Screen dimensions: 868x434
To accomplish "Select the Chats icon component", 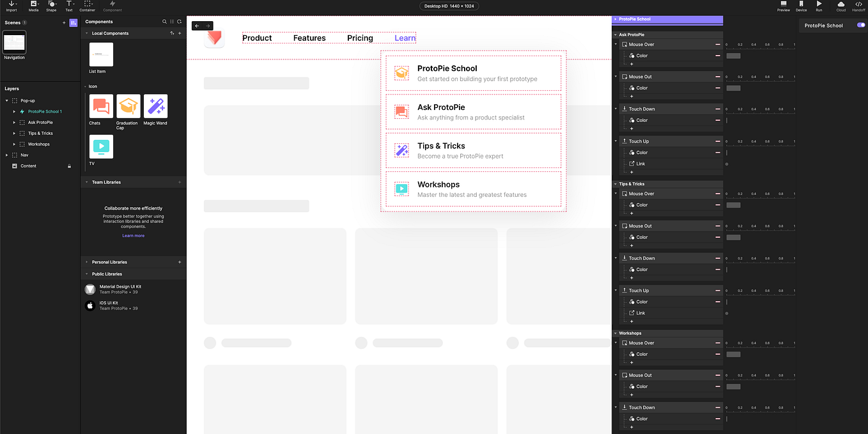I will tap(101, 105).
